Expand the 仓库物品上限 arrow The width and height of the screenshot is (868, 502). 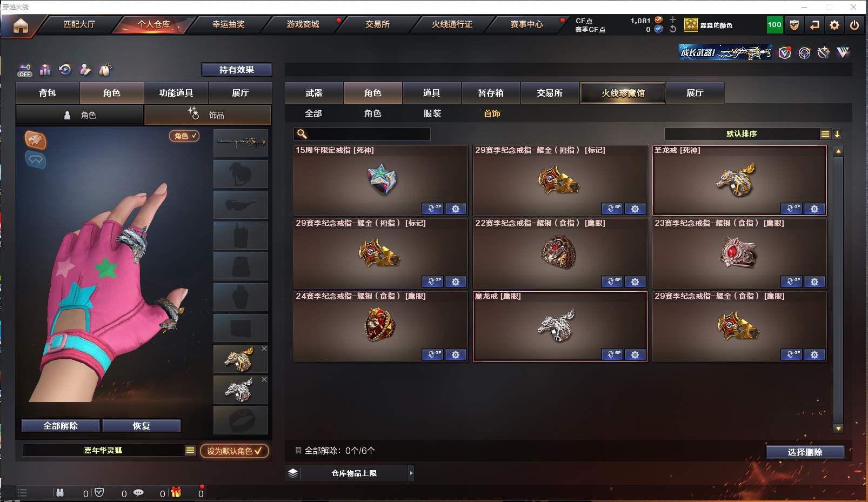point(411,473)
